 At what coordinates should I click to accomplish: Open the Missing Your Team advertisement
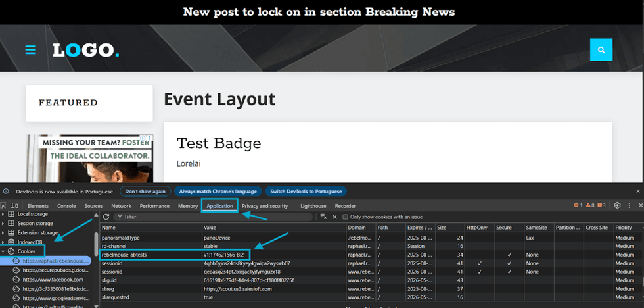pyautogui.click(x=89, y=159)
